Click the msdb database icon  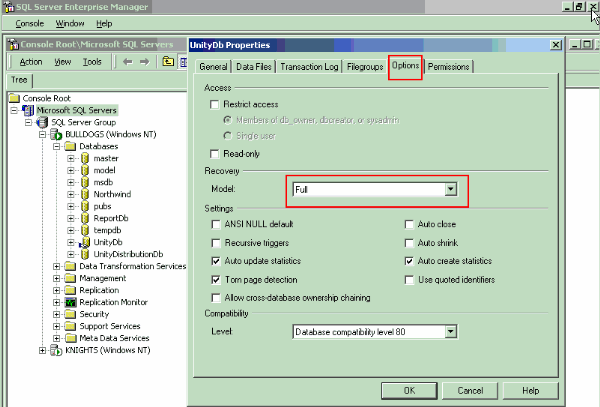pos(85,182)
